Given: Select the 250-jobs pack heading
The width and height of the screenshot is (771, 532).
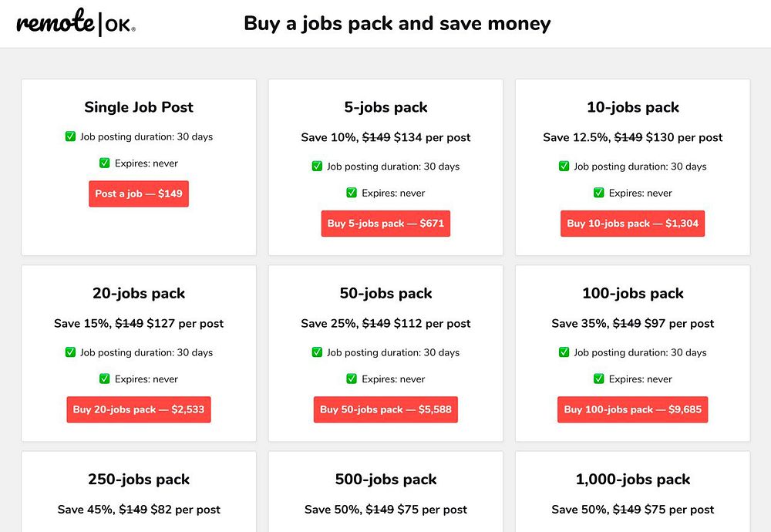Looking at the screenshot, I should click(x=139, y=480).
